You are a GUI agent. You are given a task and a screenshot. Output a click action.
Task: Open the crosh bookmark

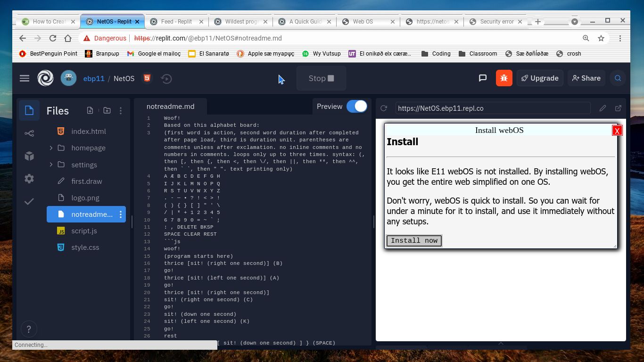(569, 54)
